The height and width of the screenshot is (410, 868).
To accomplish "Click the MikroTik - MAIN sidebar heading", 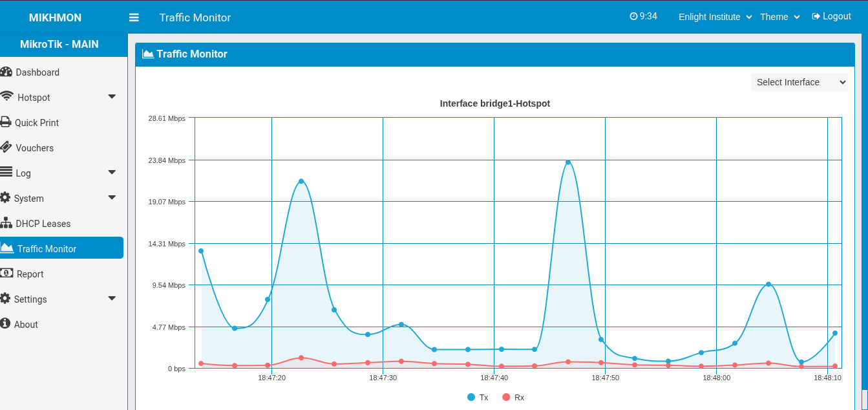I will (x=59, y=44).
